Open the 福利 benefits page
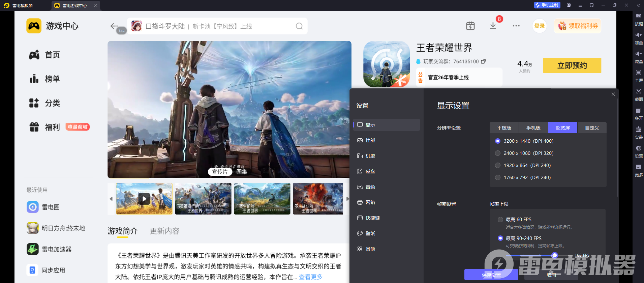Screen dimensions: 644x283 click(44, 127)
